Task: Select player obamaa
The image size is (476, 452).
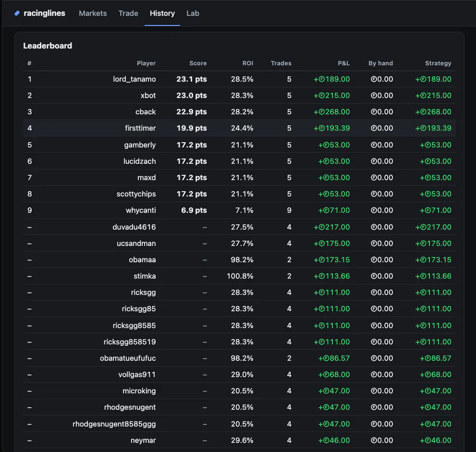Action: click(142, 260)
